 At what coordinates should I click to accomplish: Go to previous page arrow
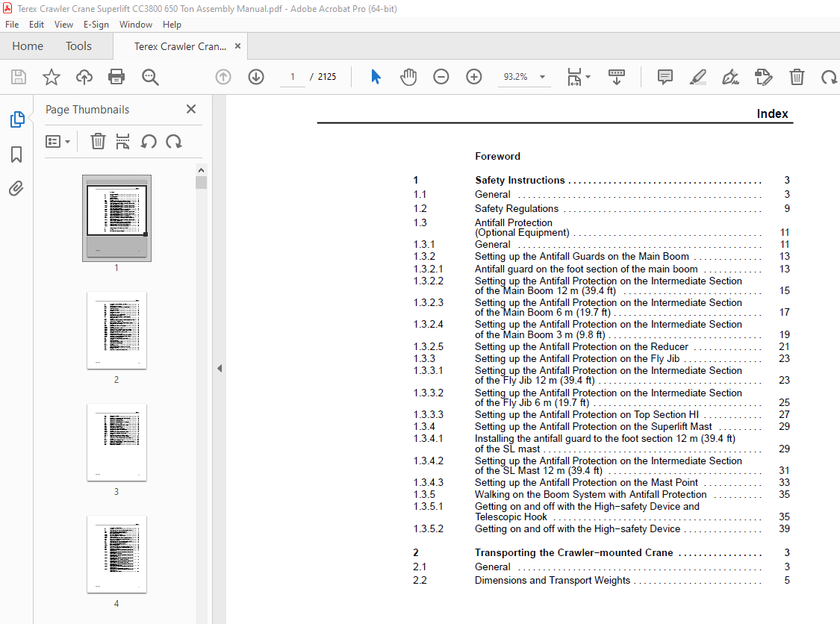(223, 77)
